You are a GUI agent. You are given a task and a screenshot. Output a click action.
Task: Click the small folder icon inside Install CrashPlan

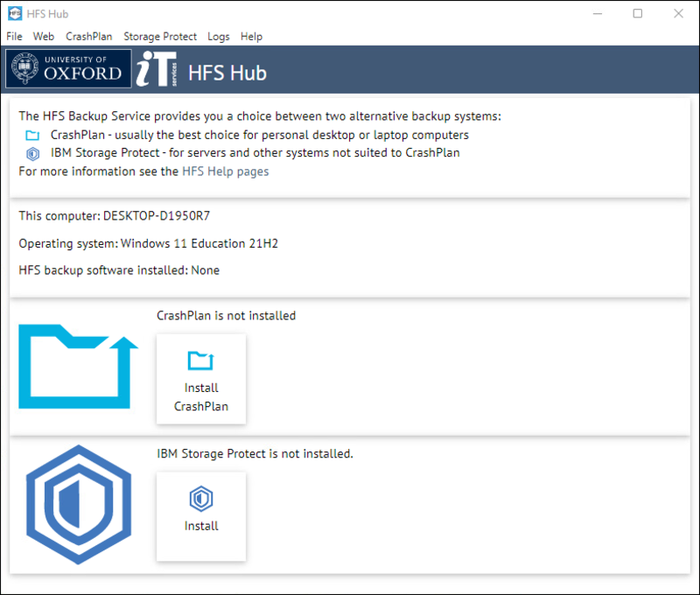(201, 360)
